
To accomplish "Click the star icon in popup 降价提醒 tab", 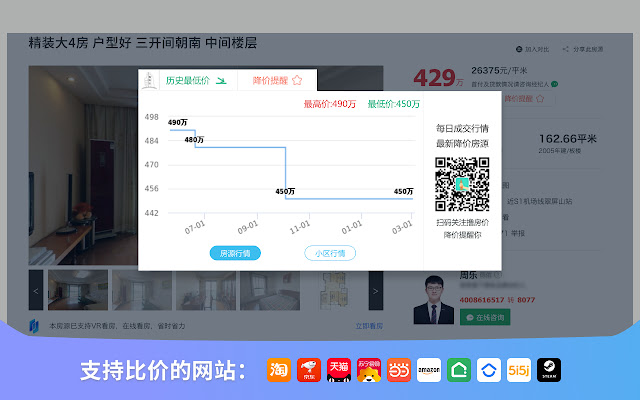I will 297,80.
